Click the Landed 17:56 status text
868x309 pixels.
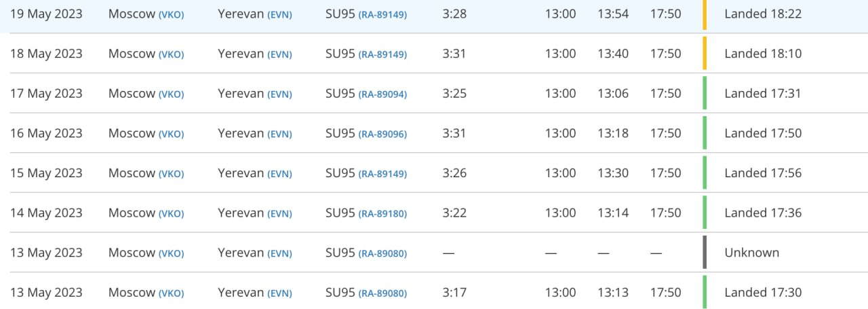[763, 173]
